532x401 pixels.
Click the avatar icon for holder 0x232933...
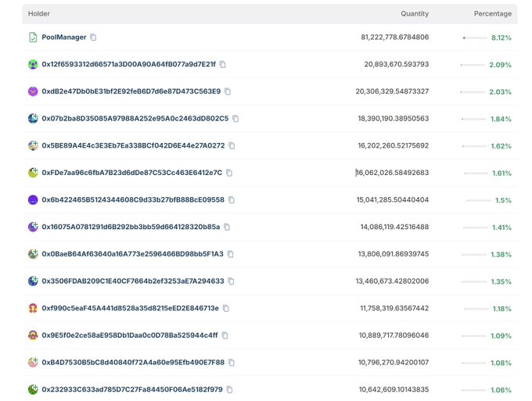point(33,389)
